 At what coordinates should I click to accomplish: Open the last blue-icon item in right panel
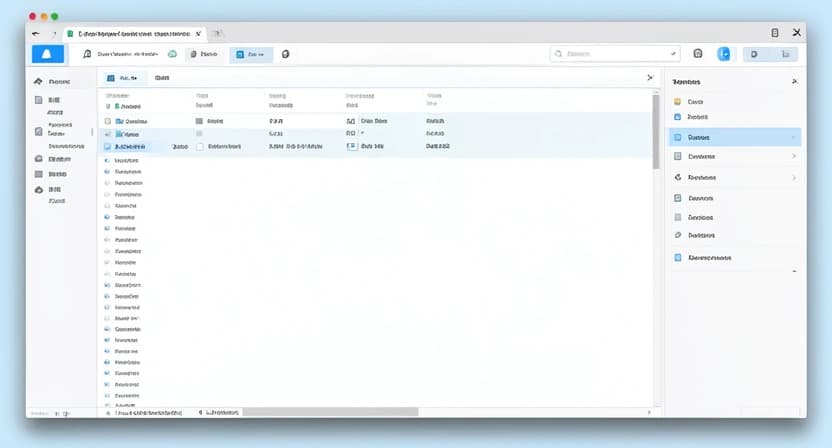703,257
